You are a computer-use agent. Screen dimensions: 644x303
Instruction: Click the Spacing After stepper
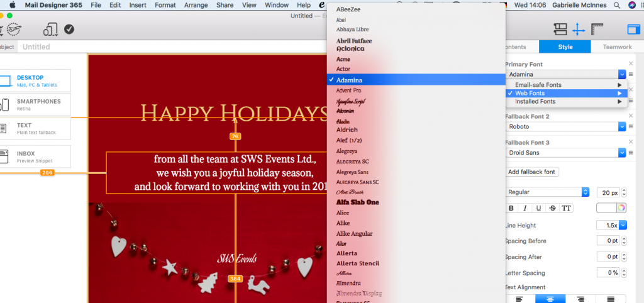624,257
